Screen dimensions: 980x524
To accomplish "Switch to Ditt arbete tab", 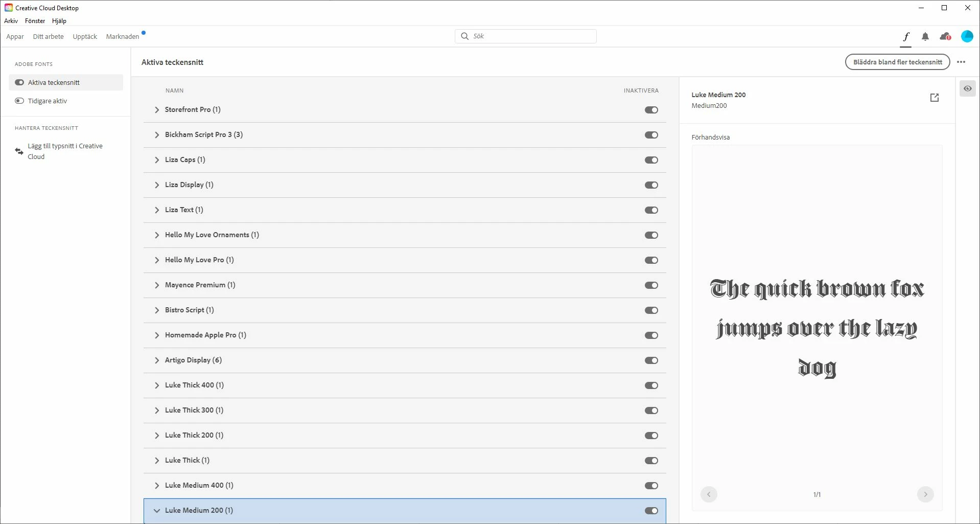I will [x=49, y=36].
